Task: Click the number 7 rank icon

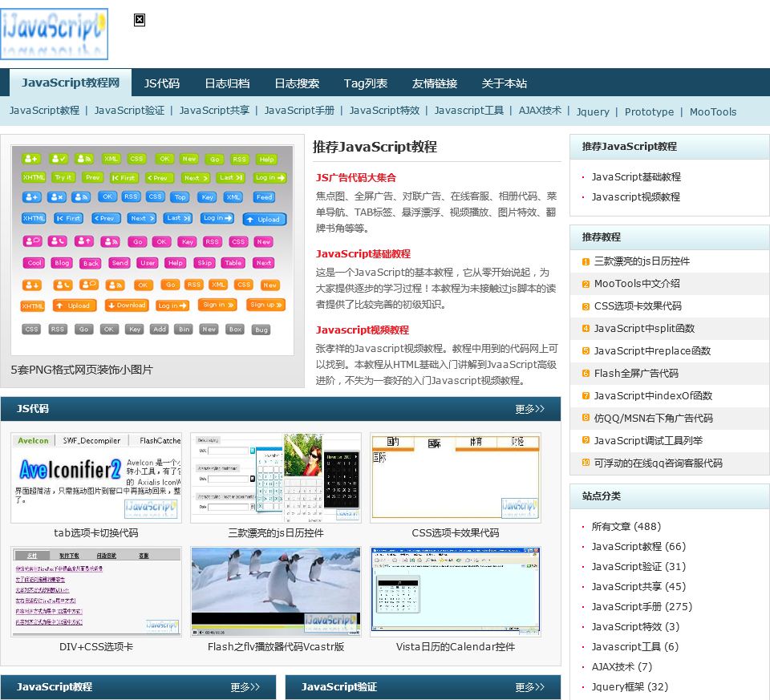Action: 586,395
